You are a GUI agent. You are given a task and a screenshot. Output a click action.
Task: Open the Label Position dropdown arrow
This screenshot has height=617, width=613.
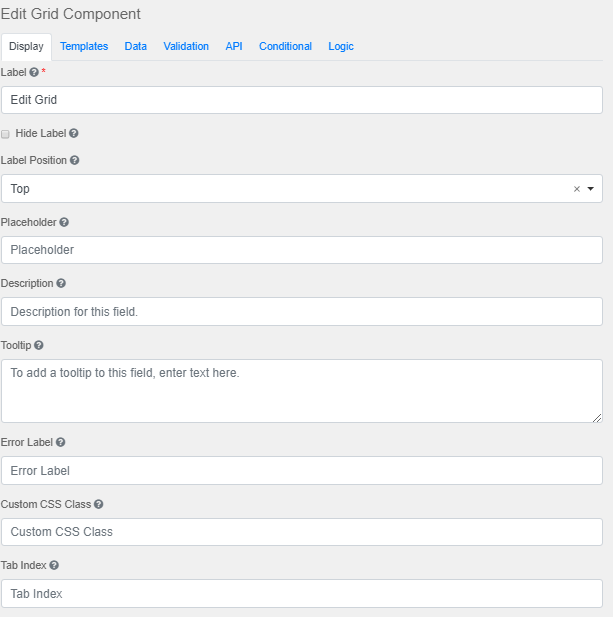tap(590, 188)
